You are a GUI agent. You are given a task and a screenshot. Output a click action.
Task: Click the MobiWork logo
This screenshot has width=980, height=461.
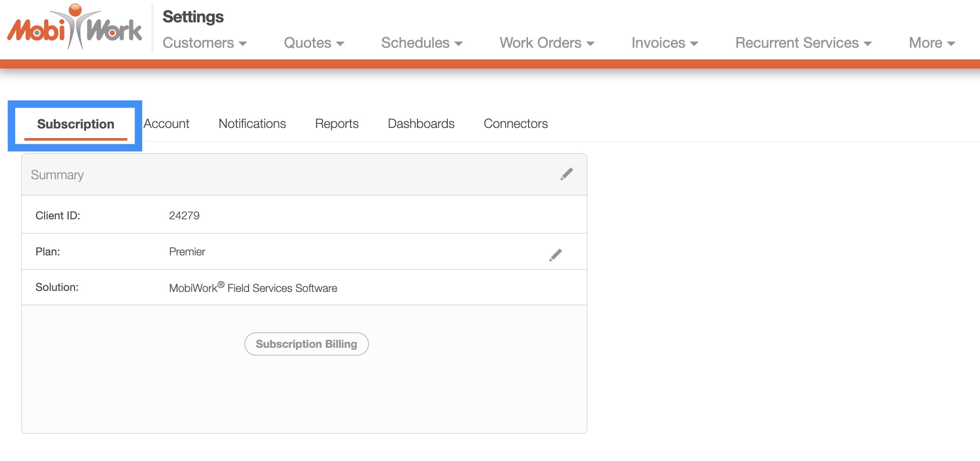75,28
